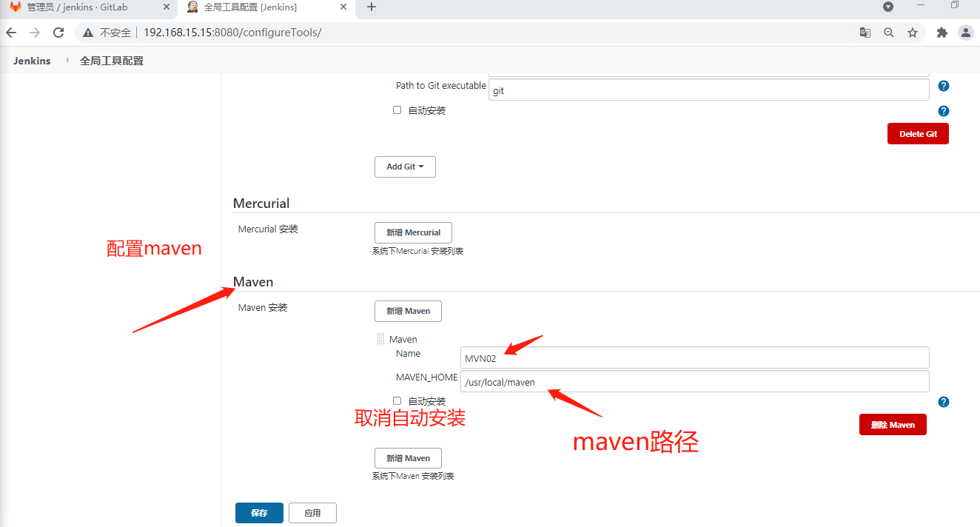Screen dimensions: 980x527
Task: Click the not-secure warning icon
Action: point(88,33)
